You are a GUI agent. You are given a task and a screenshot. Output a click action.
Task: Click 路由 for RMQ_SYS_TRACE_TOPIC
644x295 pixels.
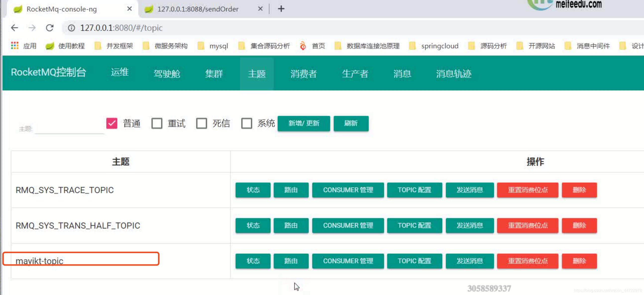point(291,190)
